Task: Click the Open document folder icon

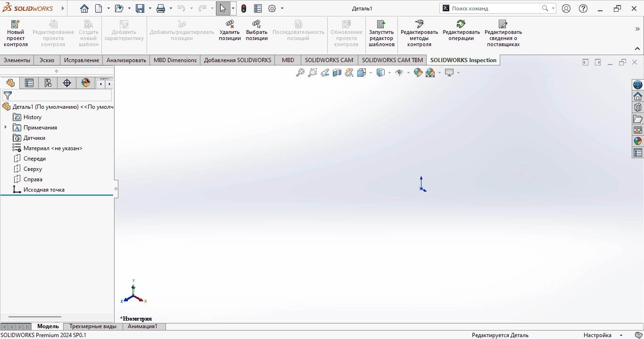Action: pyautogui.click(x=119, y=8)
